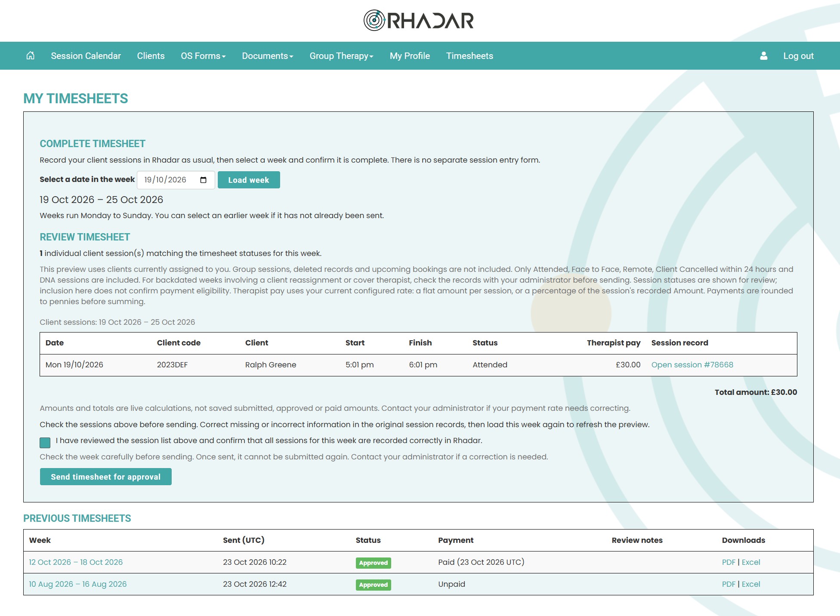Click the Review notes column header
Image resolution: width=840 pixels, height=616 pixels.
(x=637, y=540)
